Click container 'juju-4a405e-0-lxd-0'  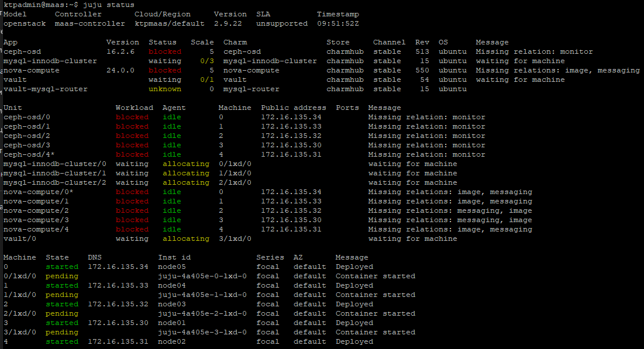202,277
